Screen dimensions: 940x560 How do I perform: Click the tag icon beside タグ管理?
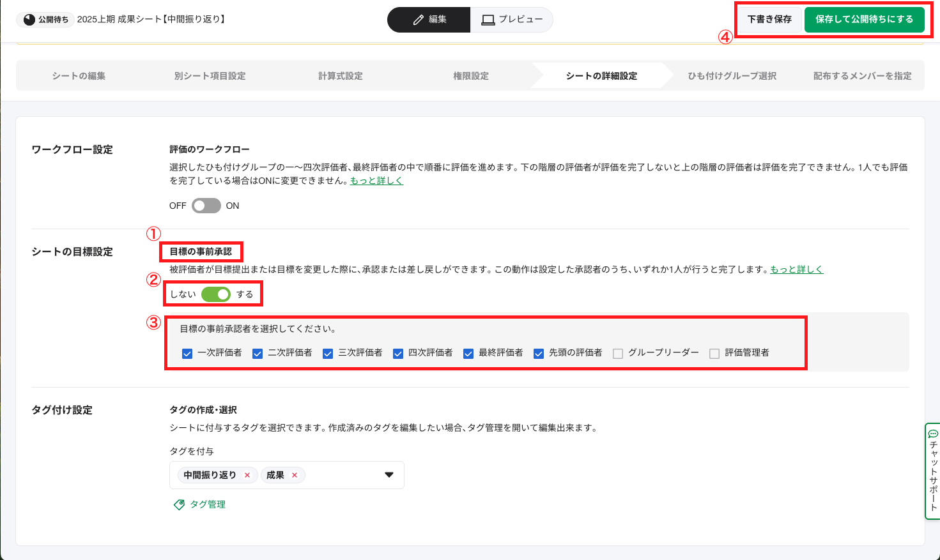point(179,504)
